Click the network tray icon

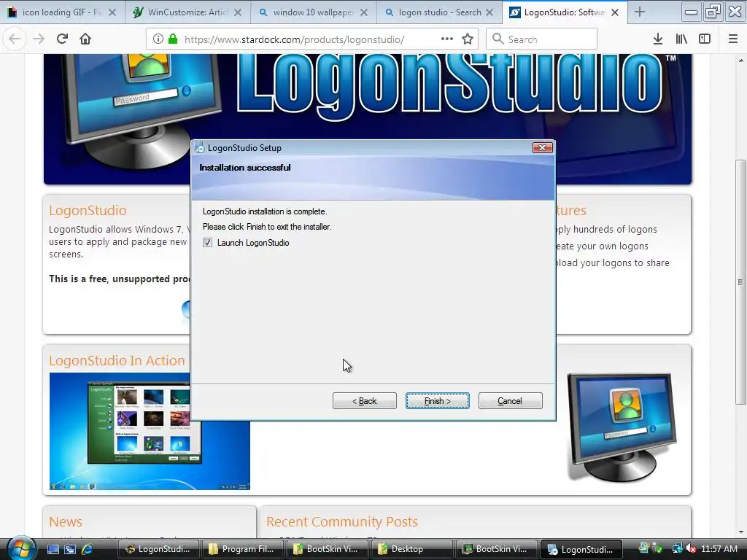[x=677, y=549]
